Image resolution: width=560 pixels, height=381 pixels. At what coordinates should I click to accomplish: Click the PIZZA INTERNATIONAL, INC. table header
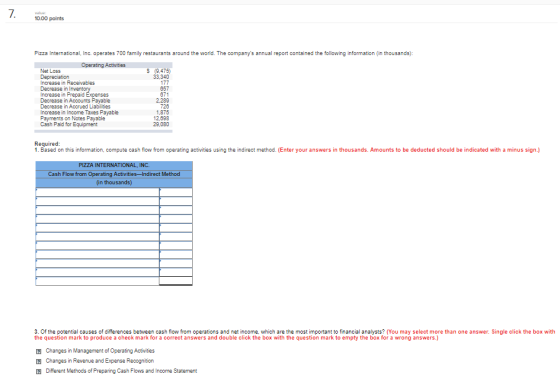point(114,165)
